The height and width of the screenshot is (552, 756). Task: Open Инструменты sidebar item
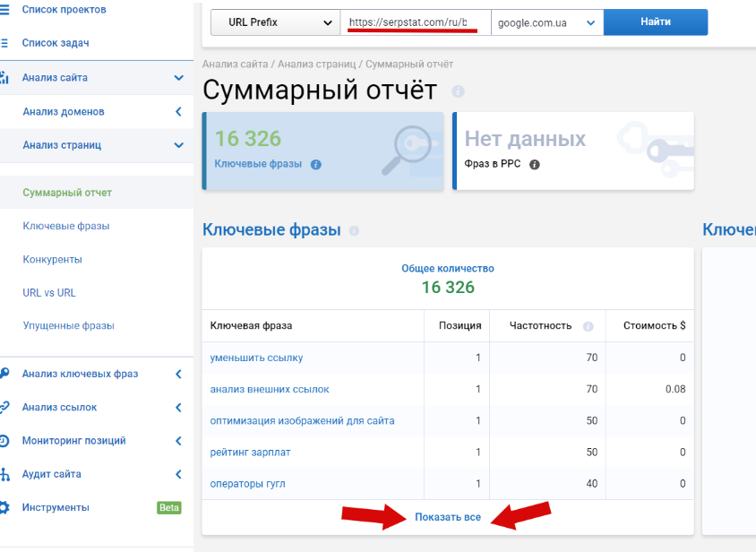(56, 507)
